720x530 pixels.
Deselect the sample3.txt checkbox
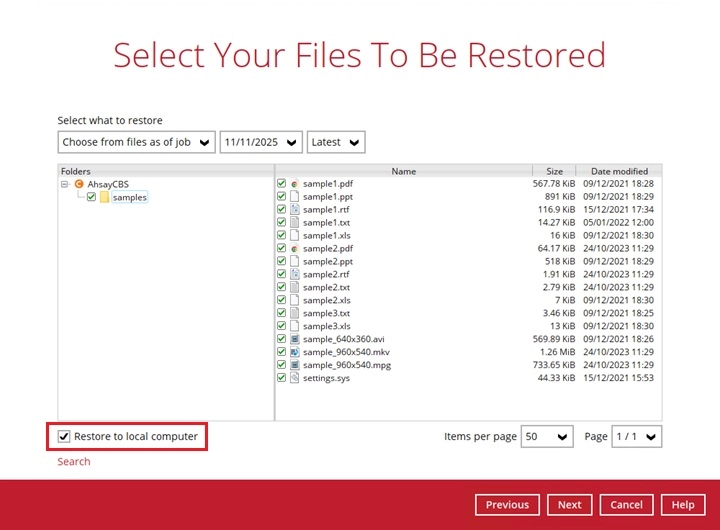281,313
